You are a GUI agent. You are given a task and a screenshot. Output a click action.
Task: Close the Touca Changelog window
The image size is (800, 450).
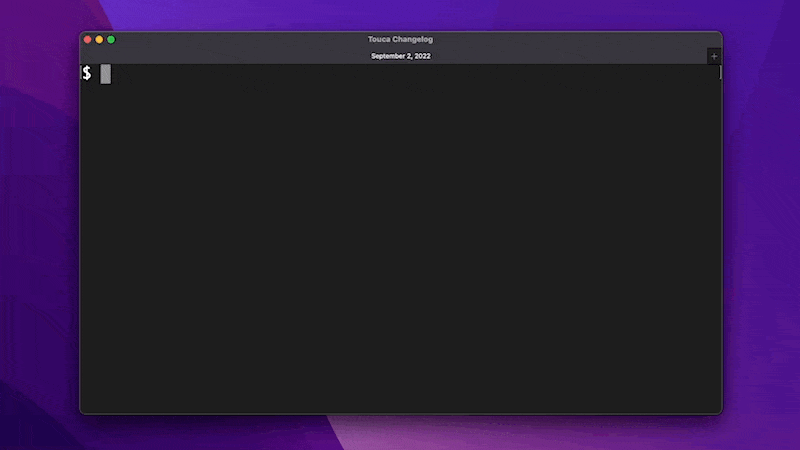[x=88, y=39]
